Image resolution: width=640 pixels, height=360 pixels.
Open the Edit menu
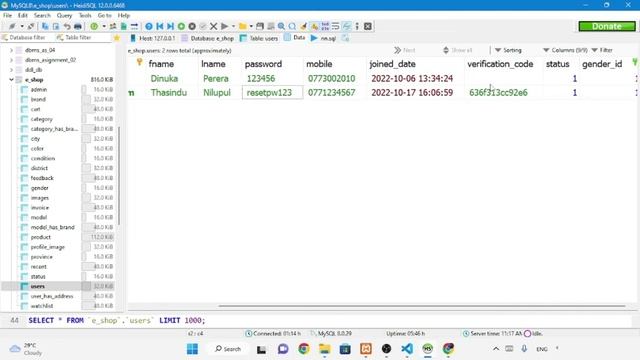coord(22,16)
